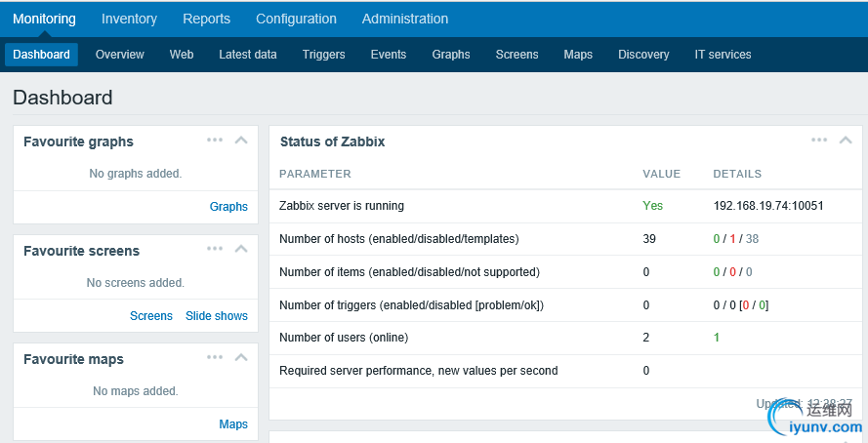This screenshot has height=443, width=868.
Task: Follow the Screens link in Favourite screens
Action: coord(151,316)
